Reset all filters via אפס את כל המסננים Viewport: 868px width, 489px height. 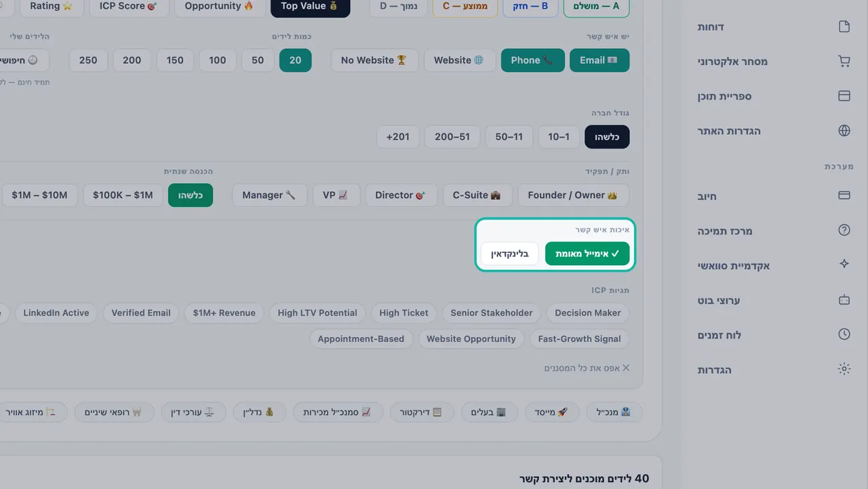pos(587,368)
